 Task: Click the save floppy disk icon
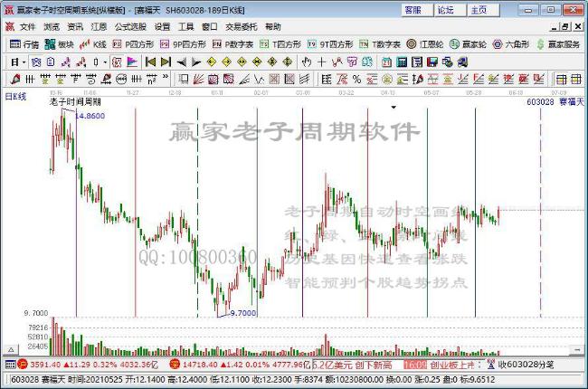tap(432, 62)
